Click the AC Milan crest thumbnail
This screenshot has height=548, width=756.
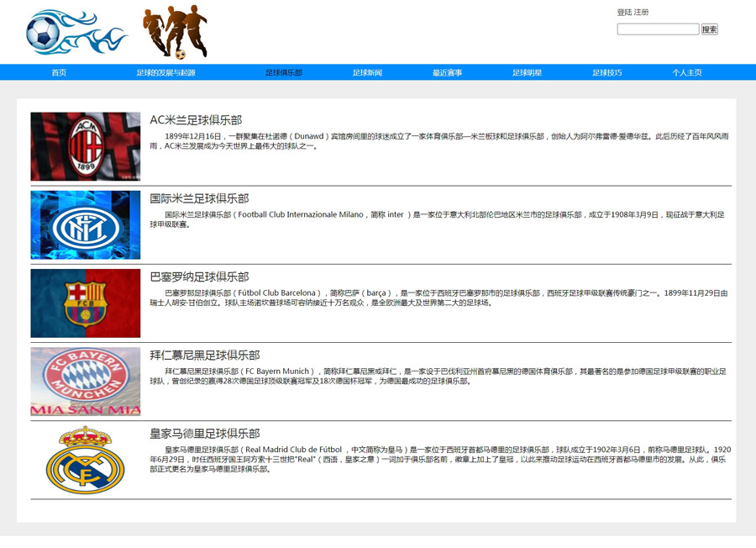click(86, 146)
